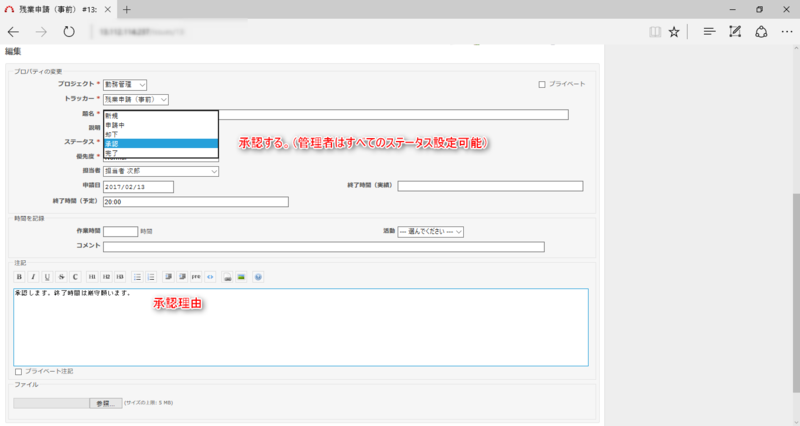Toggle the プライベート checkbox at top right
800x426 pixels.
pos(542,85)
